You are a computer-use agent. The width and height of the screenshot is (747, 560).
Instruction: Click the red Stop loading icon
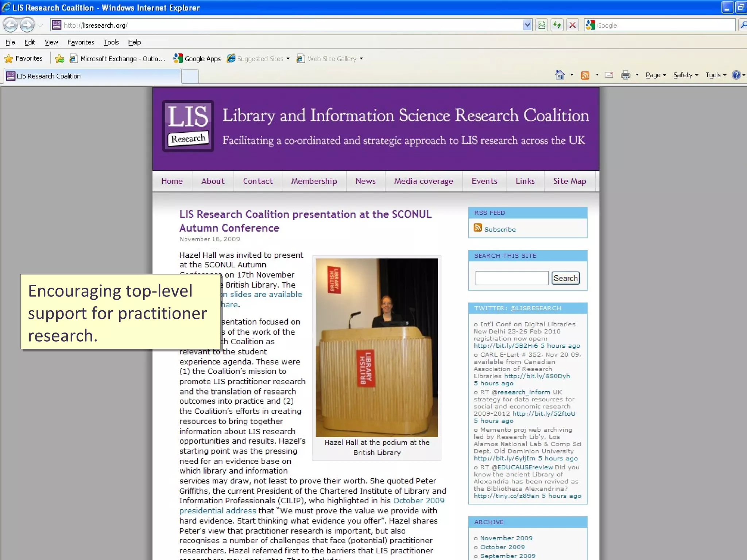573,25
